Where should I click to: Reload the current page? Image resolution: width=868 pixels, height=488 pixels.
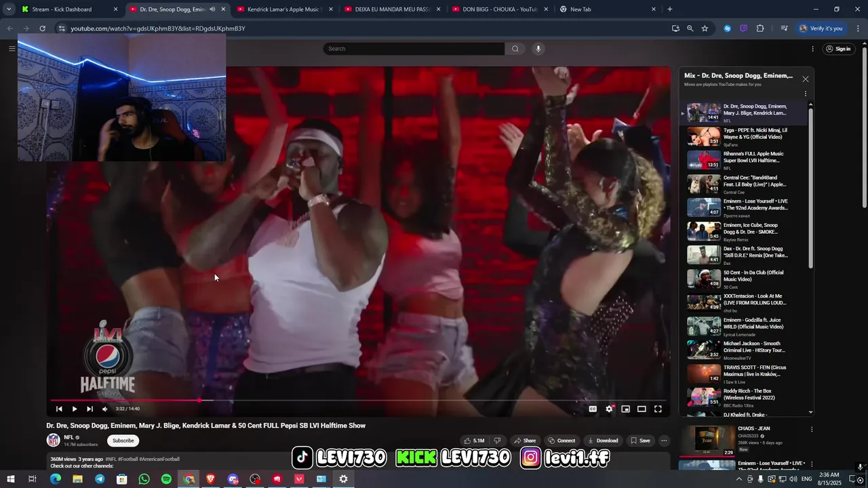pos(42,28)
